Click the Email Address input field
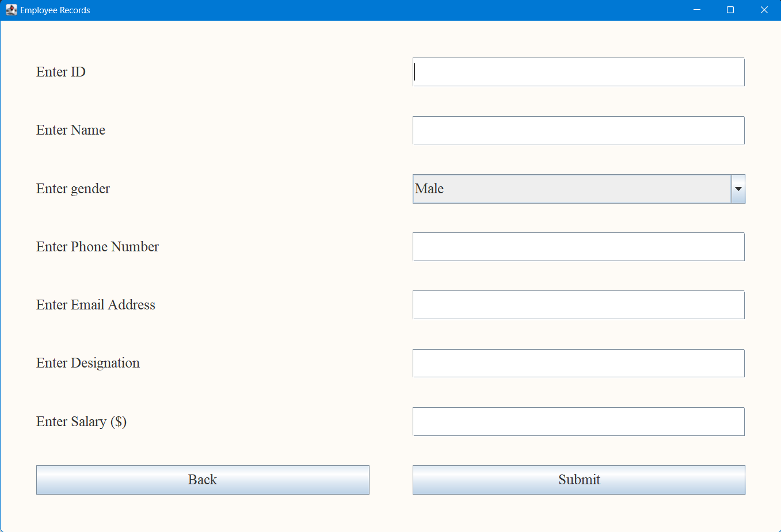 (578, 305)
